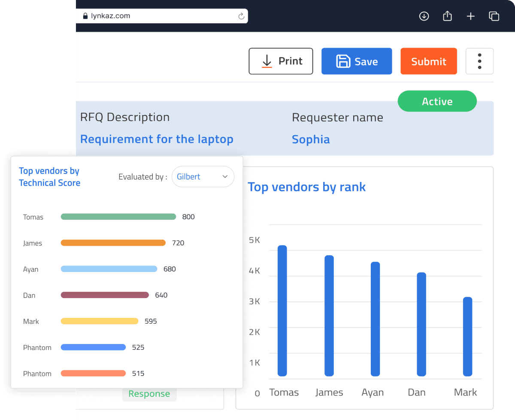Image resolution: width=515 pixels, height=420 pixels.
Task: Submit the RFQ with Submit button
Action: pos(429,61)
